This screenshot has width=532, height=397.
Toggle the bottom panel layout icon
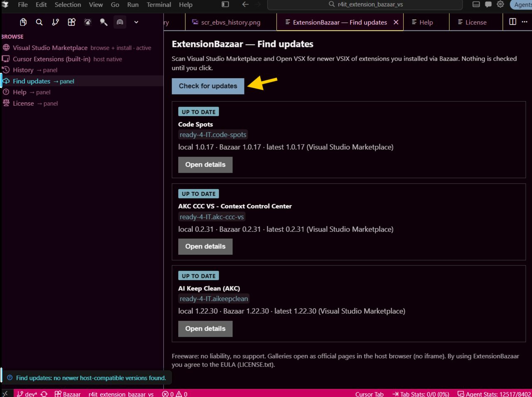476,5
